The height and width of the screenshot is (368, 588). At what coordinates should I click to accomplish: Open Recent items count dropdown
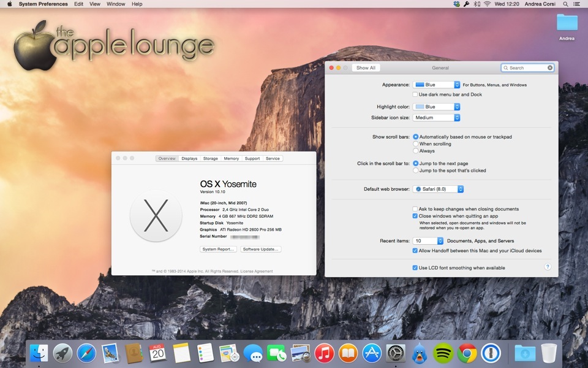428,240
